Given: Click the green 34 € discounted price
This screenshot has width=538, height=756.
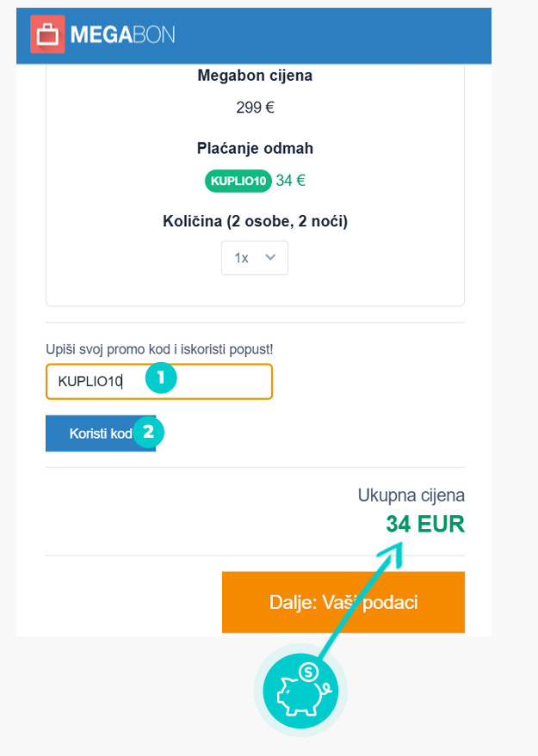Looking at the screenshot, I should coord(291,181).
